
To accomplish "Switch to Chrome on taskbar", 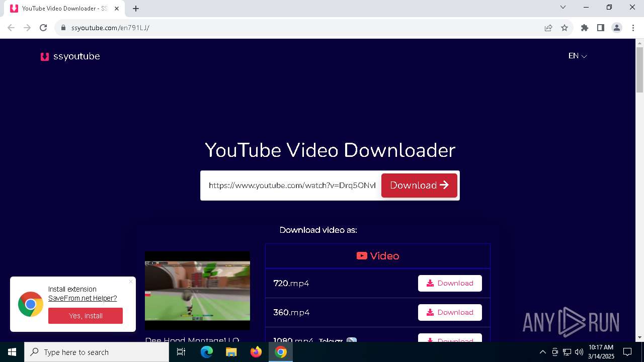I will pos(281,352).
